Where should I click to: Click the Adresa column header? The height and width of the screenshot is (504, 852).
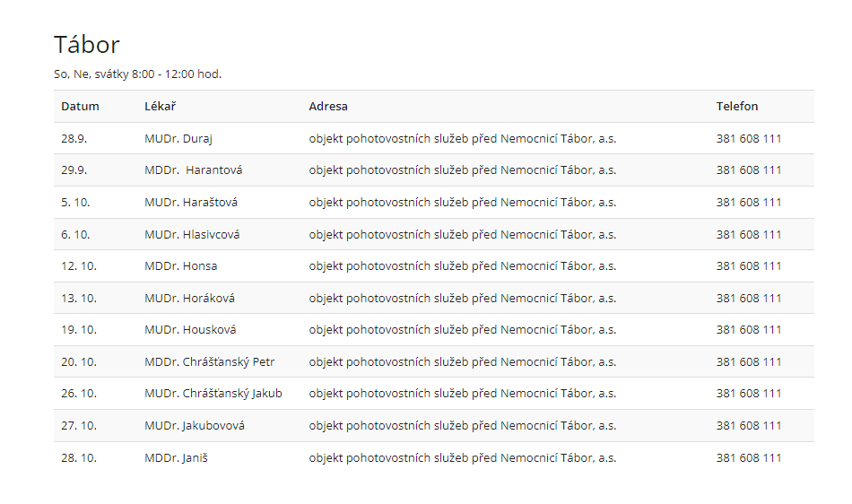pos(328,106)
